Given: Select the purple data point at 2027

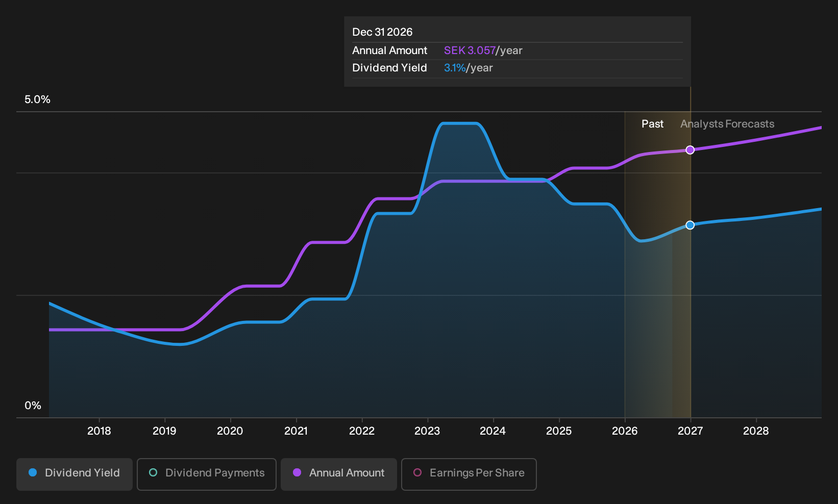Looking at the screenshot, I should pyautogui.click(x=690, y=150).
